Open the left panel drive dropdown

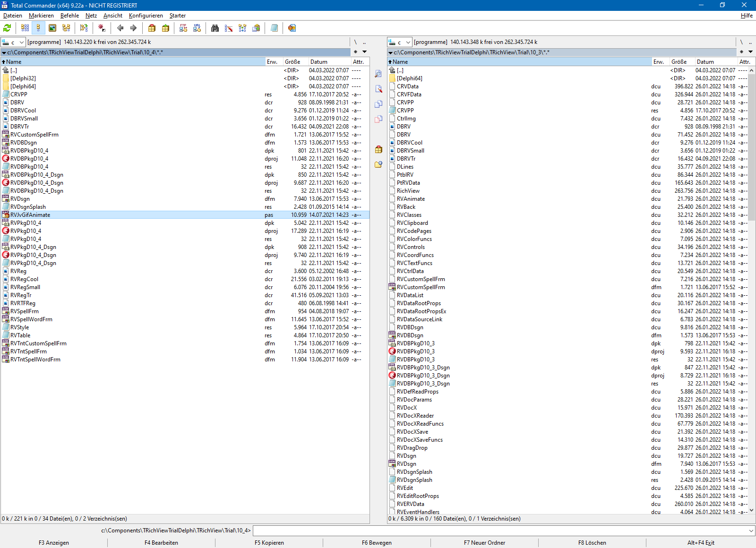click(x=13, y=42)
